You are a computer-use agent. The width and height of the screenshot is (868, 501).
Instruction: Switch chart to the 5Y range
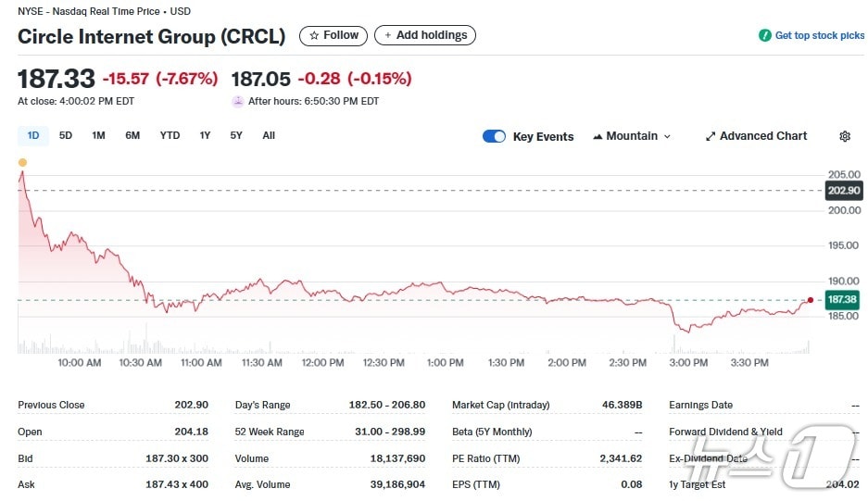pos(236,135)
